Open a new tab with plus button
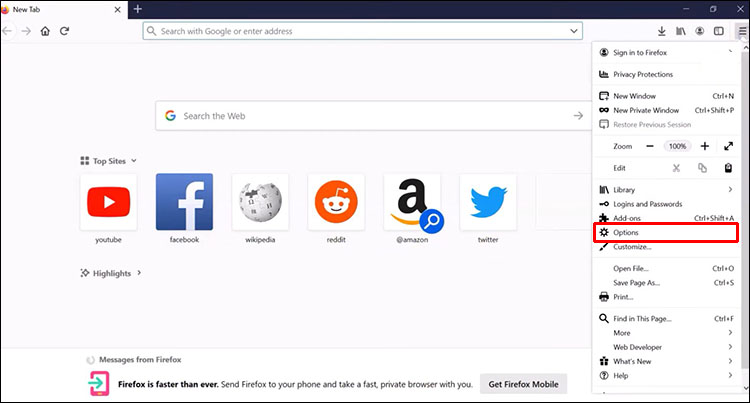750x403 pixels. pyautogui.click(x=138, y=9)
